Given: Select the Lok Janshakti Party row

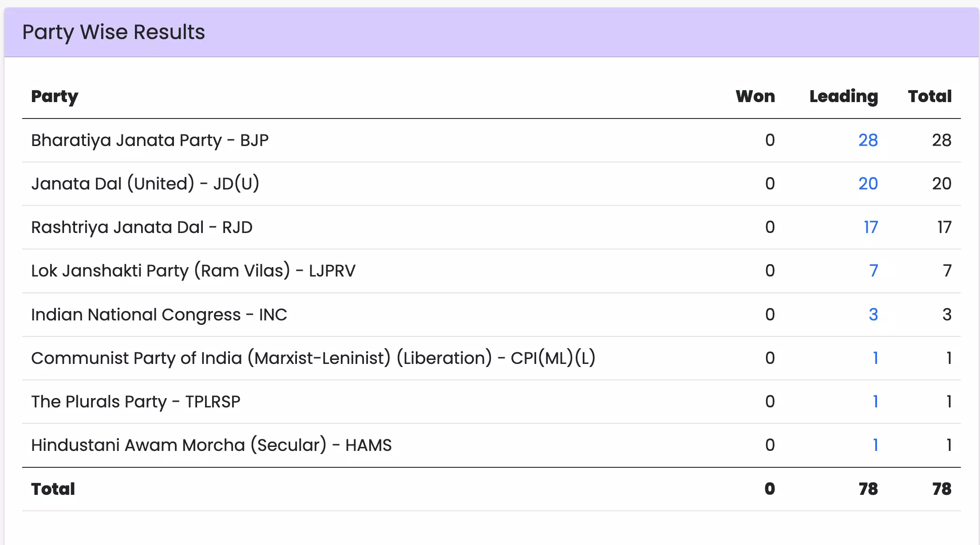Looking at the screenshot, I should click(193, 270).
